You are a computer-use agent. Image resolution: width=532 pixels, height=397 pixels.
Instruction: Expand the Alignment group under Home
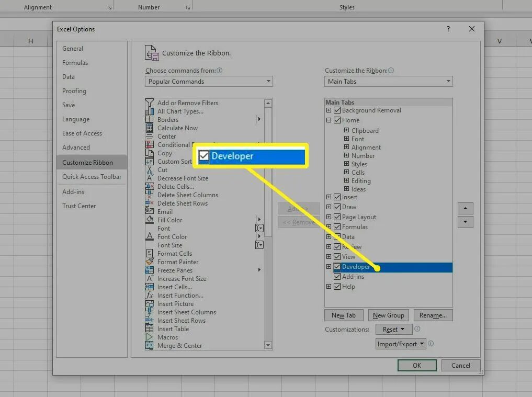[346, 147]
